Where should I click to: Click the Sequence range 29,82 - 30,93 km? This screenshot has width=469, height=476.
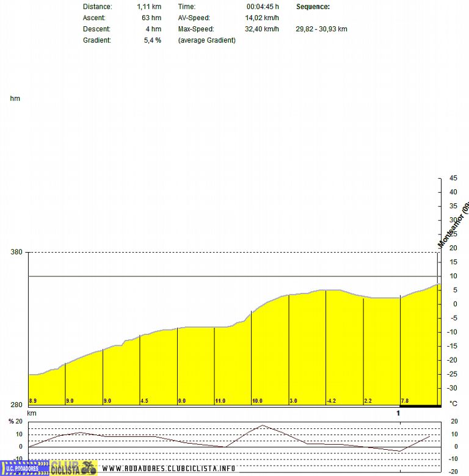point(321,29)
